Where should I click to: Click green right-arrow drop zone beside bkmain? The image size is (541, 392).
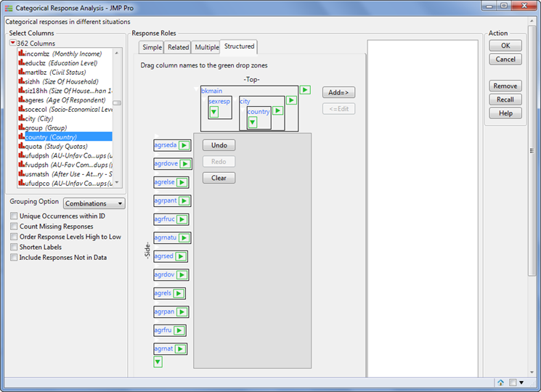click(305, 90)
